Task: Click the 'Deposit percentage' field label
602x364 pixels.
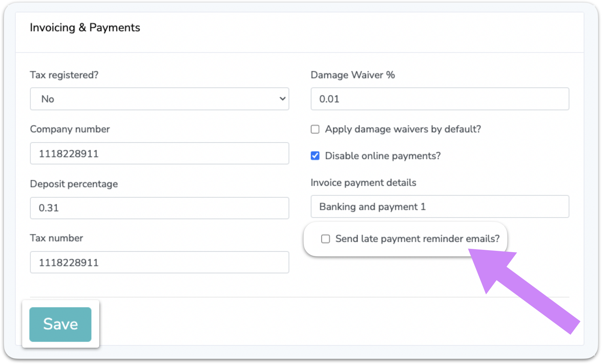Action: point(74,184)
